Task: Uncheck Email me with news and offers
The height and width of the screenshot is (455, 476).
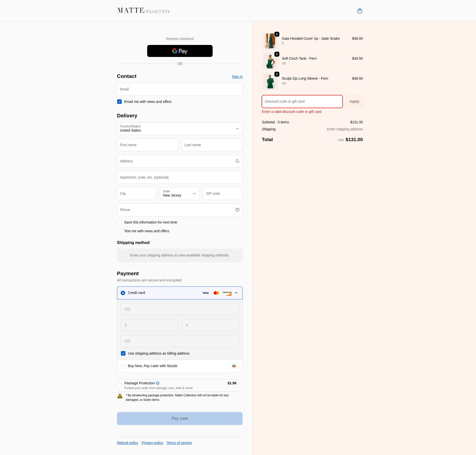Action: [119, 102]
